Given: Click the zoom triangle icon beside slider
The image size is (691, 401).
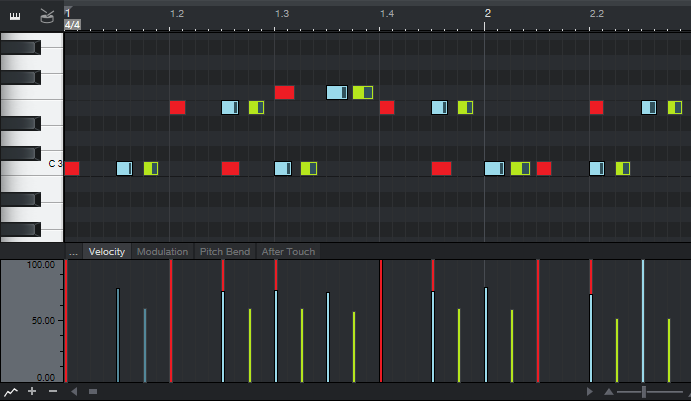Looking at the screenshot, I should (x=608, y=391).
